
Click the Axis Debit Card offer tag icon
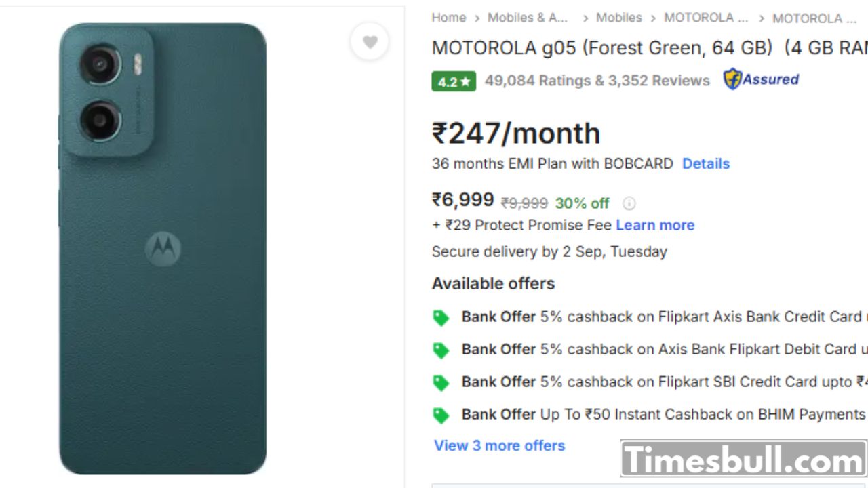441,350
